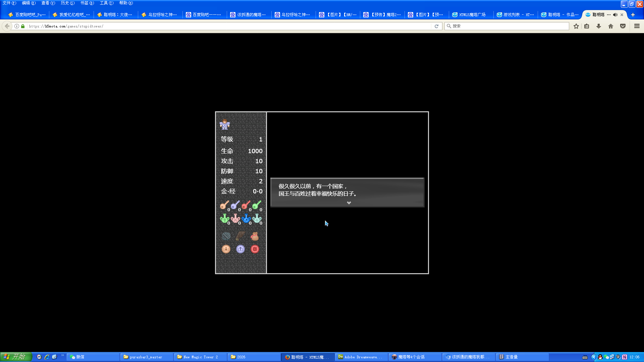
Task: Open the 查看 menu
Action: coord(48,3)
